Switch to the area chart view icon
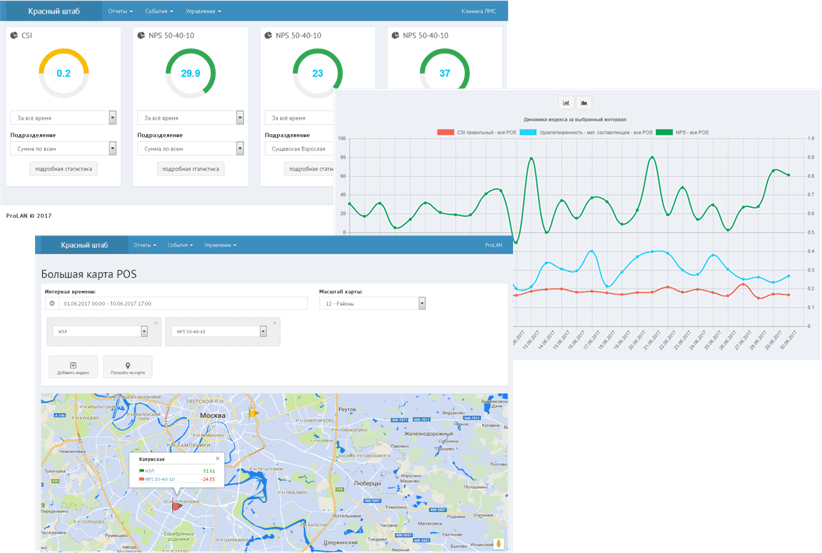The width and height of the screenshot is (822, 553). point(583,102)
